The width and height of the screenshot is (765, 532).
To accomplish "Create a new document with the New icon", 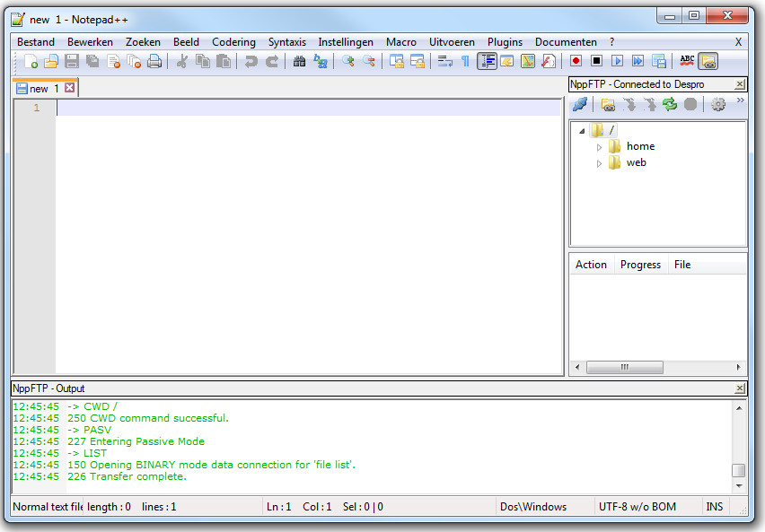I will pos(31,61).
